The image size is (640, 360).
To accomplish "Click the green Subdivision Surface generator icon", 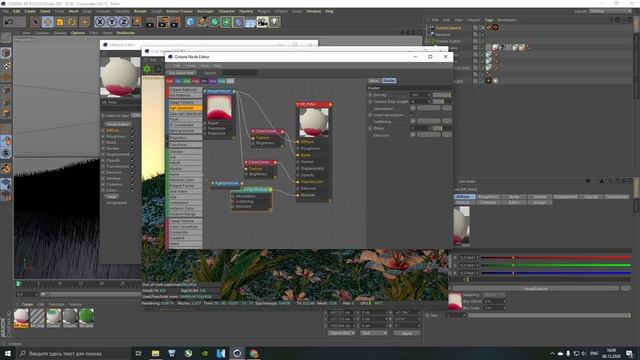I will (214, 22).
